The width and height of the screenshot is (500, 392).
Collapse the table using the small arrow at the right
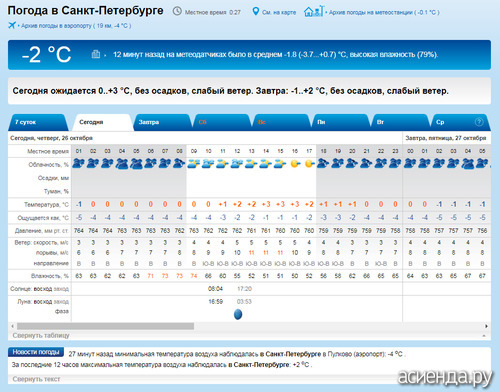click(x=484, y=336)
